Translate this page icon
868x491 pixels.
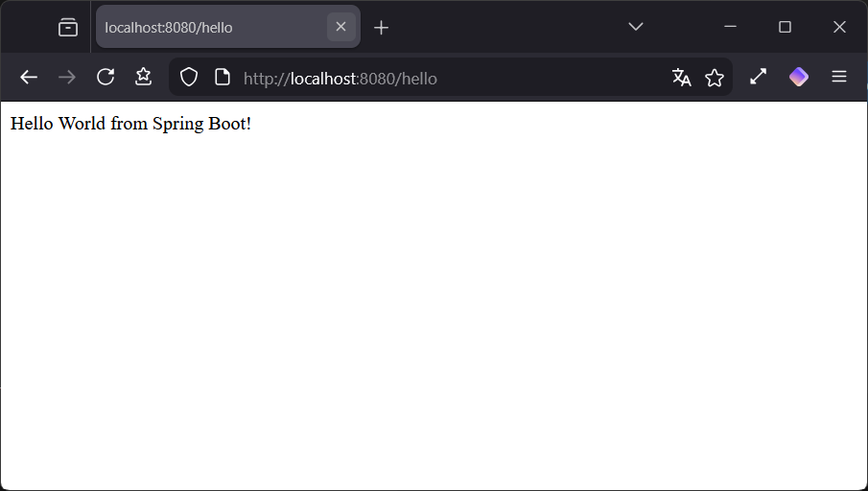click(681, 78)
